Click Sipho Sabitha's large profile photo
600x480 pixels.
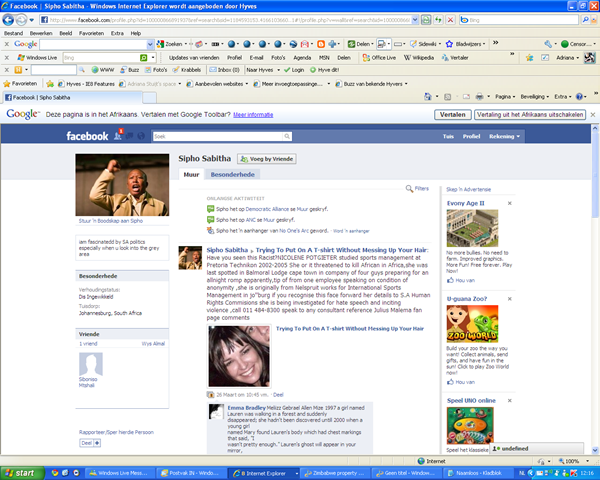pyautogui.click(x=122, y=185)
